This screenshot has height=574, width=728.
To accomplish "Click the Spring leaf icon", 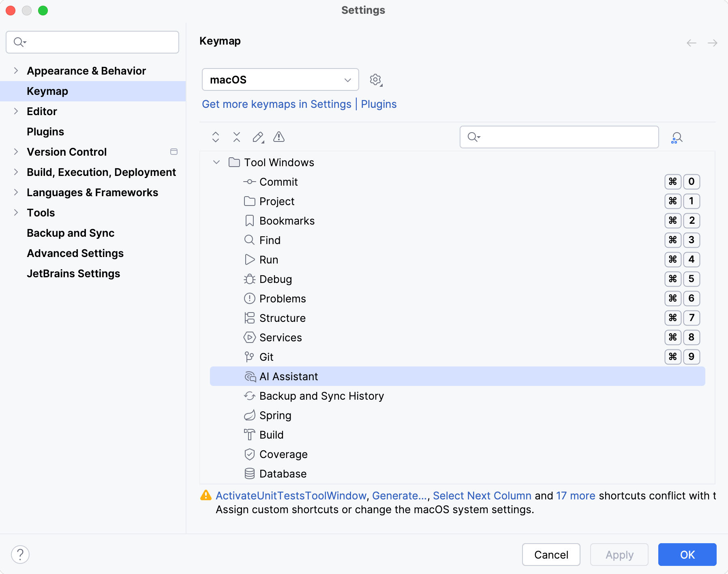I will 249,415.
